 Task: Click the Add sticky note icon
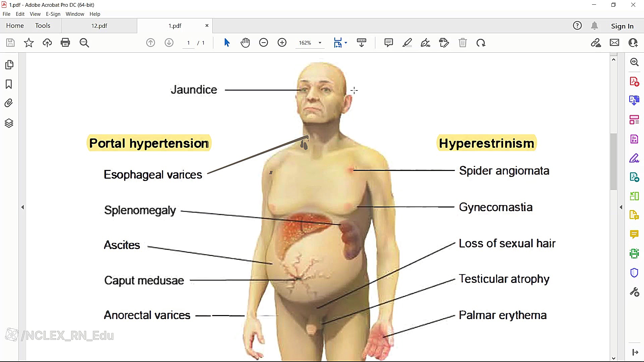388,43
